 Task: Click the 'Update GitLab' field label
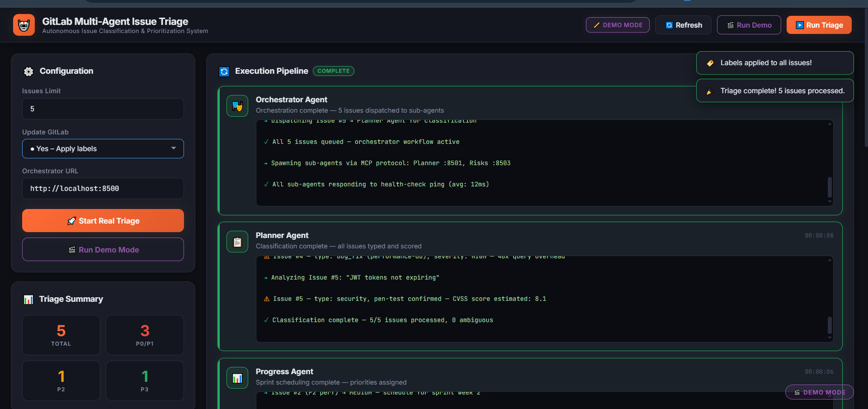pyautogui.click(x=45, y=132)
